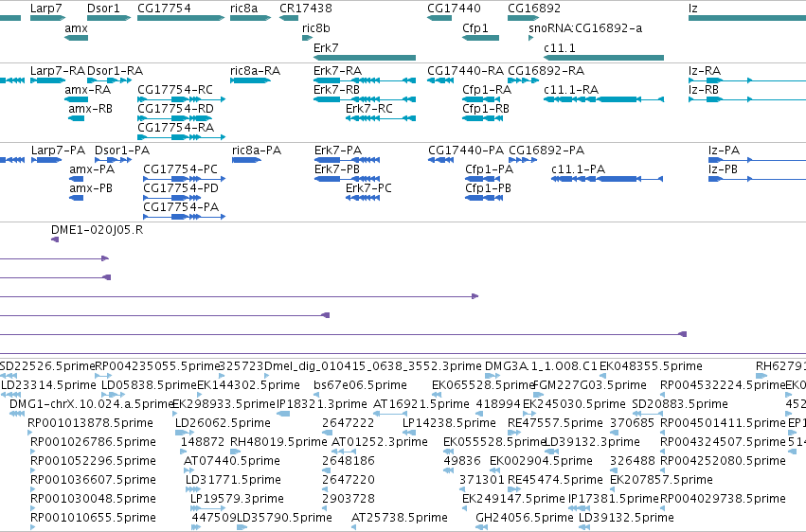
Task: Select the RP004029738.5prime EST label
Action: coord(723,498)
